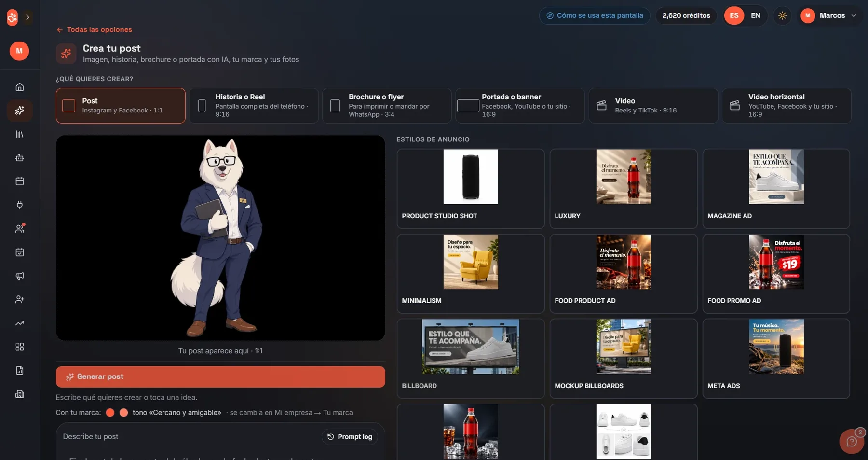Open the Marcos user account dropdown
The image size is (868, 460).
tap(829, 15)
